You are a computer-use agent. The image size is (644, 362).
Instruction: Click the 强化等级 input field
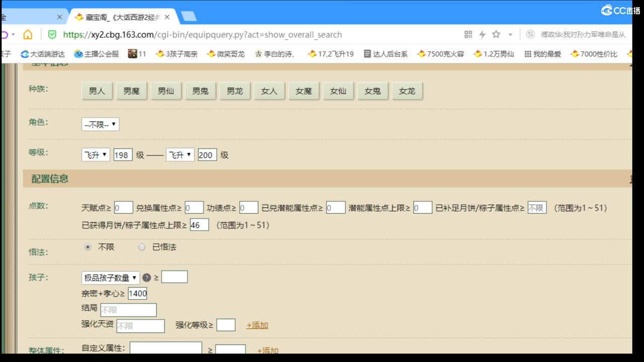coord(226,325)
